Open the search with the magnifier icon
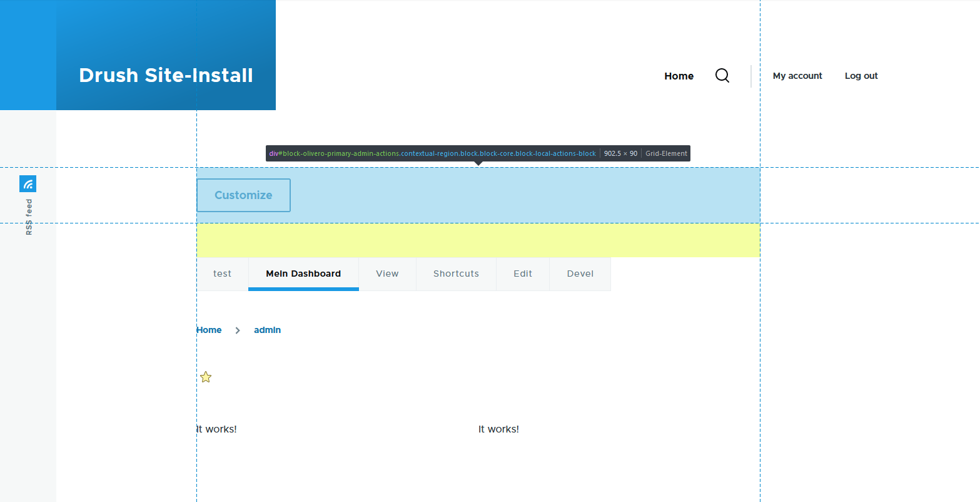 [x=722, y=75]
